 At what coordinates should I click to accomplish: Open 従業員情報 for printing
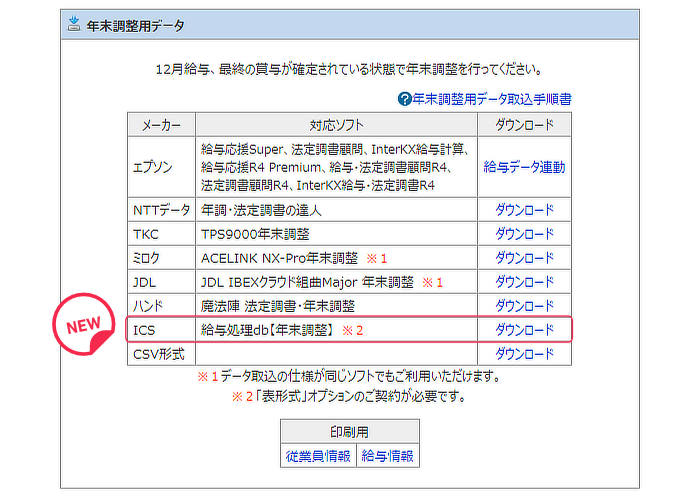point(317,456)
